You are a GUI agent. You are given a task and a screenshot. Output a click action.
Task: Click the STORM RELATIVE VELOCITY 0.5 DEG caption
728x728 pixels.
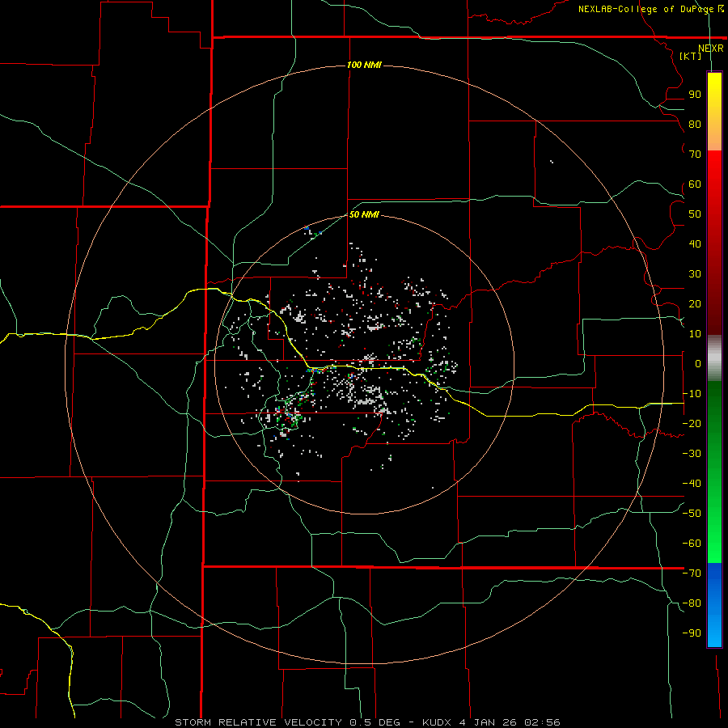pos(287,722)
